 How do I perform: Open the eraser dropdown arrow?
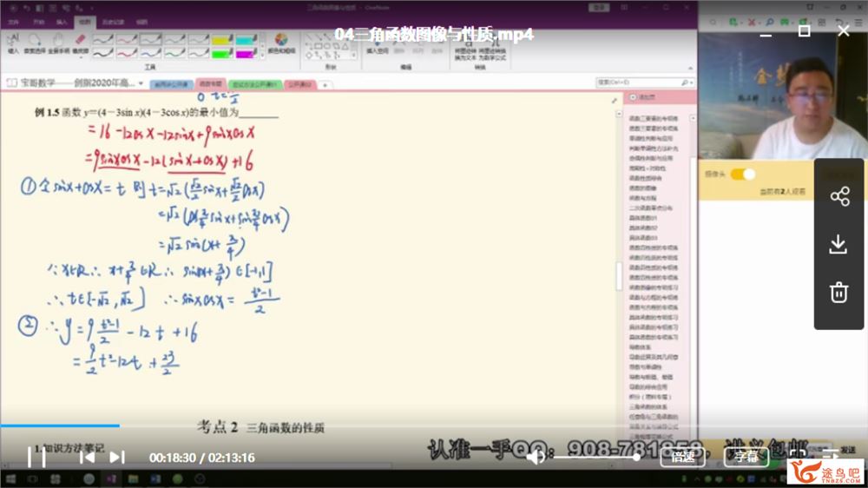point(81,56)
